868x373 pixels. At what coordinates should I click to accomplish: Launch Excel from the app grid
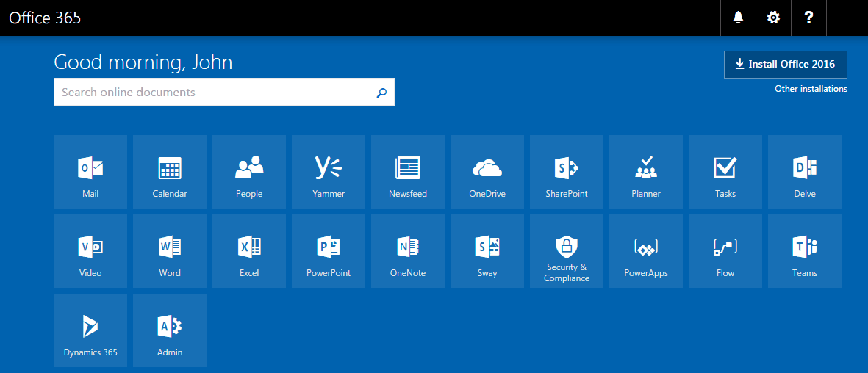pyautogui.click(x=249, y=251)
